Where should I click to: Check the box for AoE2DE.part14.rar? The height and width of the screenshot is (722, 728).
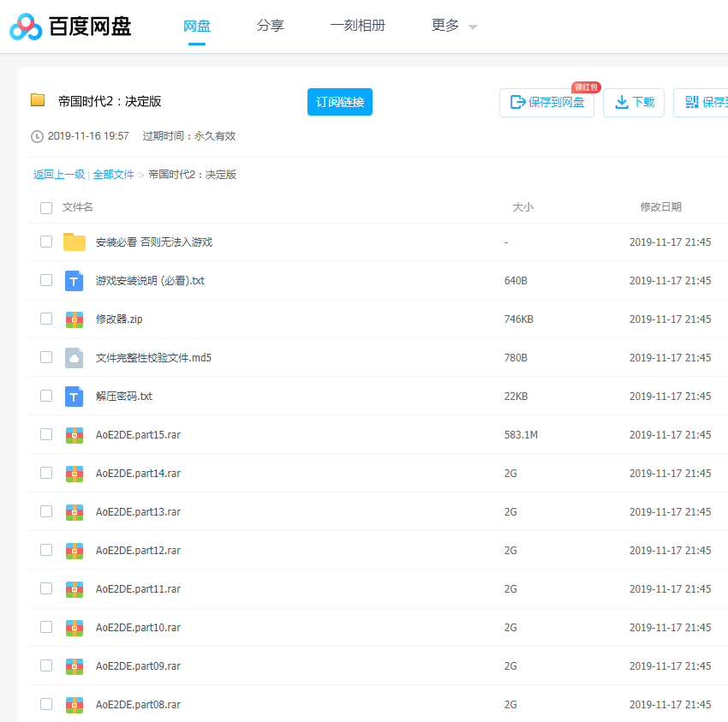[x=46, y=473]
